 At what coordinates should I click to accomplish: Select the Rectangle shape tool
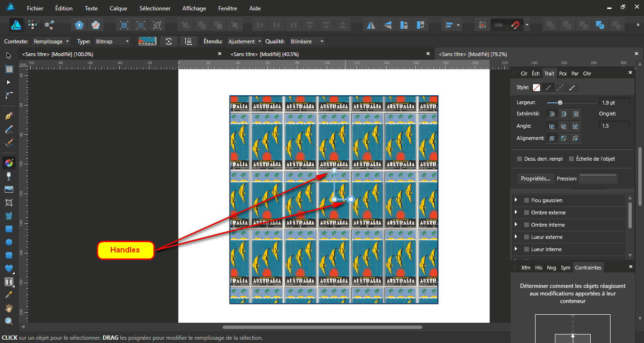pos(8,229)
